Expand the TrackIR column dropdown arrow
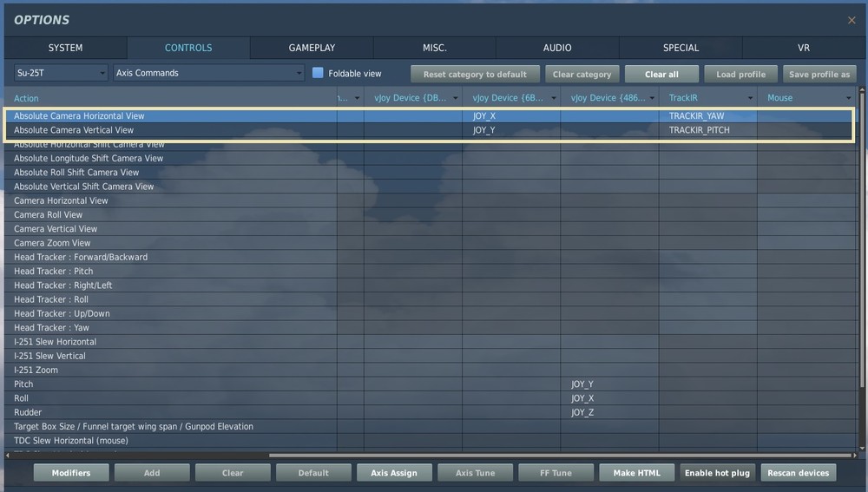 (x=750, y=99)
